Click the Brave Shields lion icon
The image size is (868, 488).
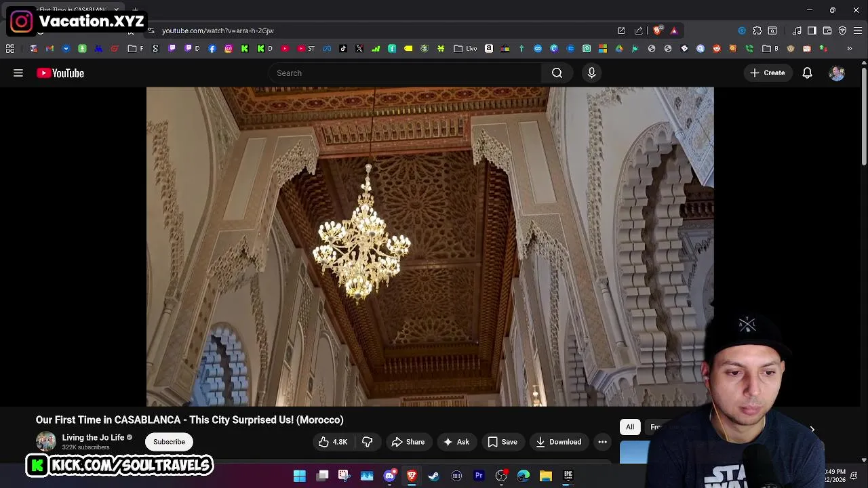pos(658,30)
